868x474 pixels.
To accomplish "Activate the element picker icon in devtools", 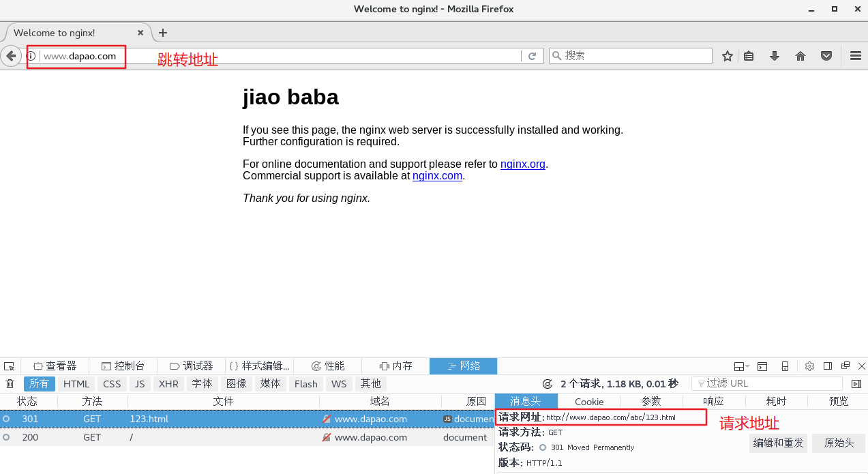I will (x=9, y=366).
